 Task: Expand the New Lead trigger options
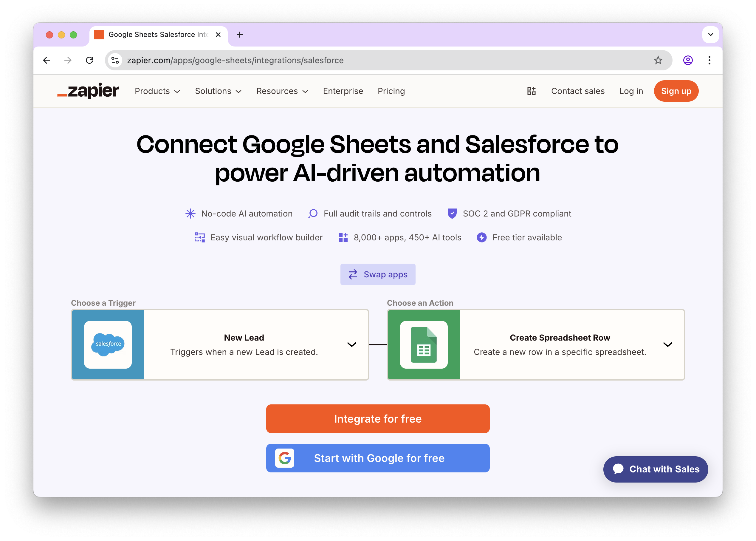pos(351,345)
